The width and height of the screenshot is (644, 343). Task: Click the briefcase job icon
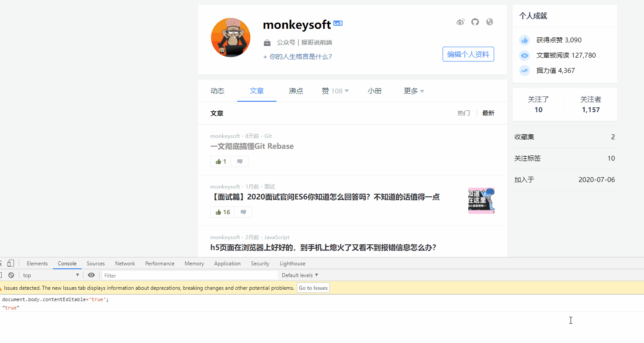tap(267, 43)
